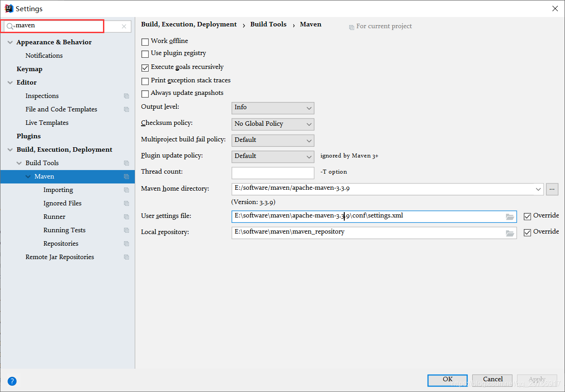Click the IntelliJ IDEA icon in title bar
This screenshot has height=392, width=565.
9,9
